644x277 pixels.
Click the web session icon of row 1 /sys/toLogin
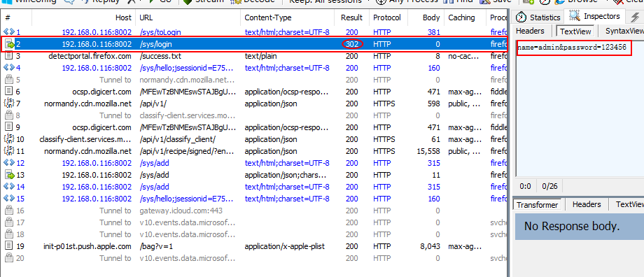click(8, 32)
